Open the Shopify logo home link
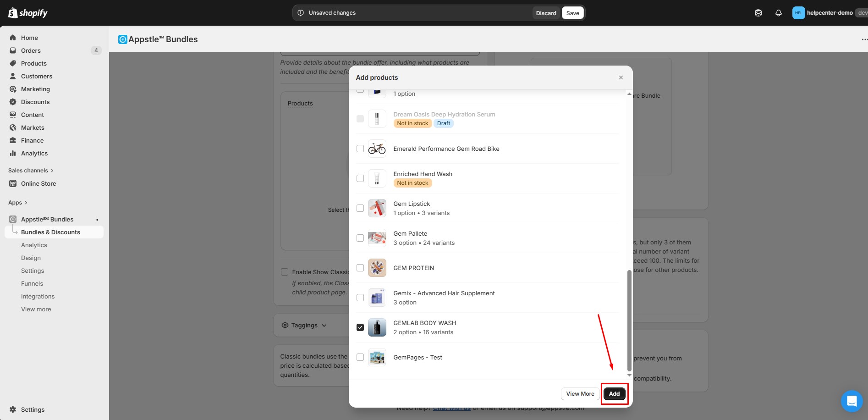 [28, 13]
